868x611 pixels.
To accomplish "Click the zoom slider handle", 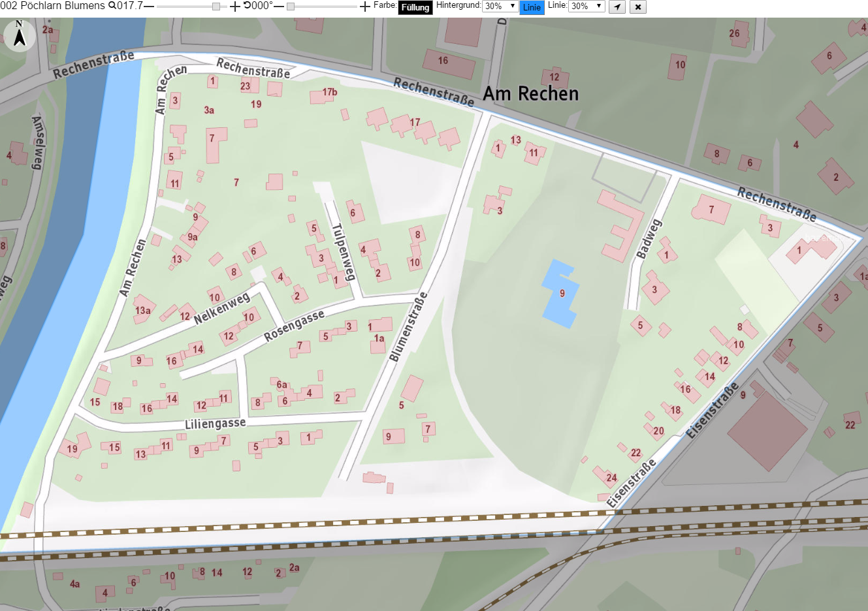I will (216, 7).
